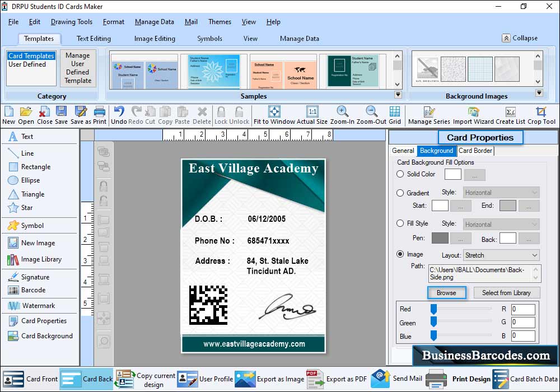Expand the Samples gallery dropdown arrow
This screenshot has width=560, height=392.
pos(398,95)
